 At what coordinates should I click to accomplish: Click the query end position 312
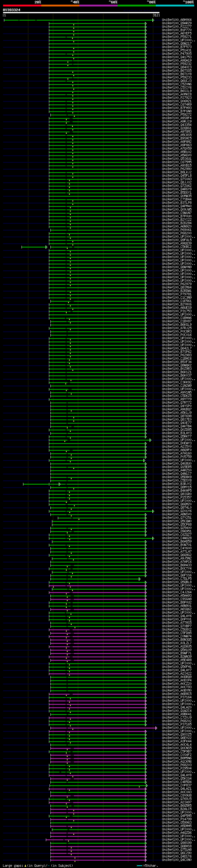[155, 15]
